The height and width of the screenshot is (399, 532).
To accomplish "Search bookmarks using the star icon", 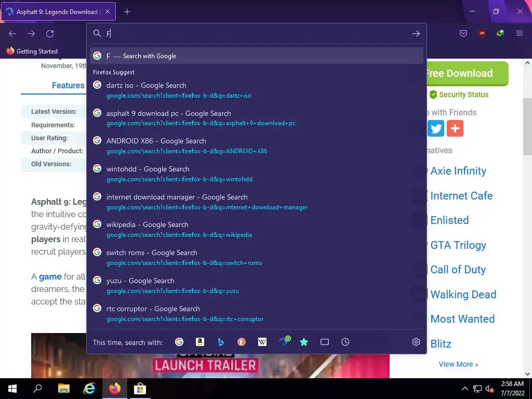I will [304, 342].
